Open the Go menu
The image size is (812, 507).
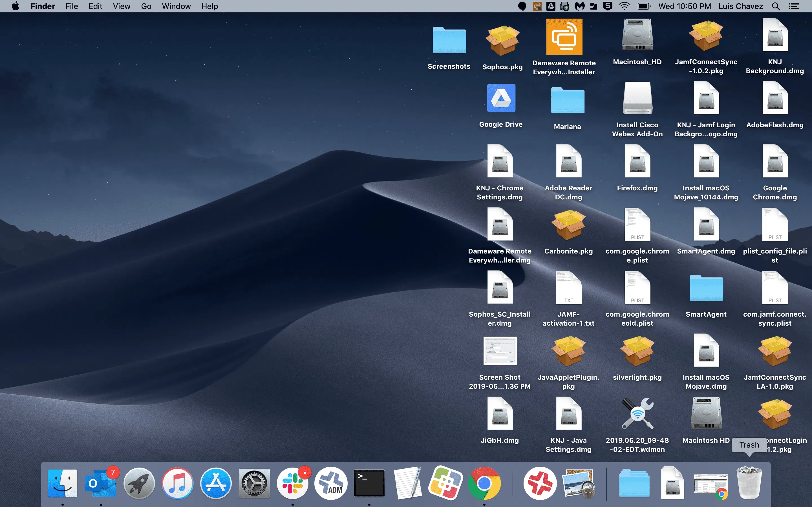click(146, 6)
